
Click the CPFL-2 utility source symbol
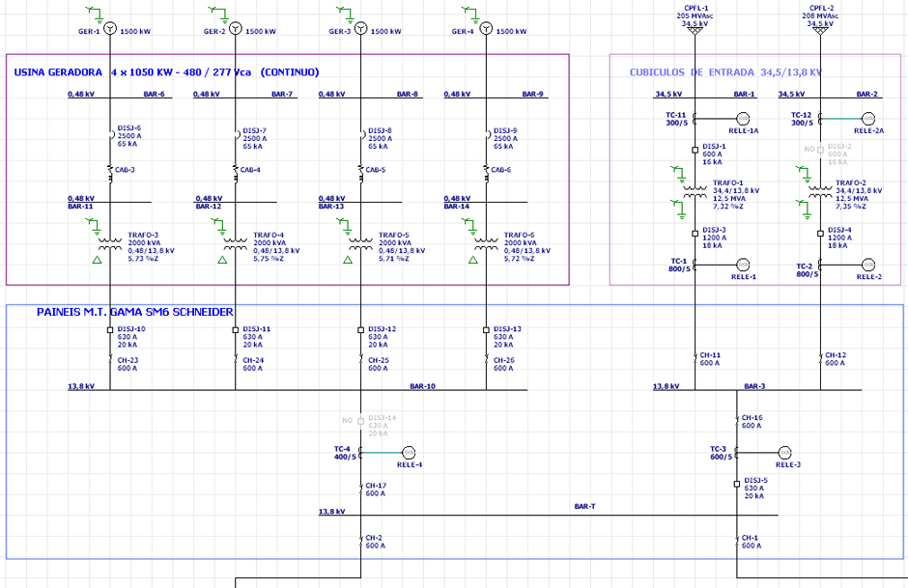coord(820,31)
